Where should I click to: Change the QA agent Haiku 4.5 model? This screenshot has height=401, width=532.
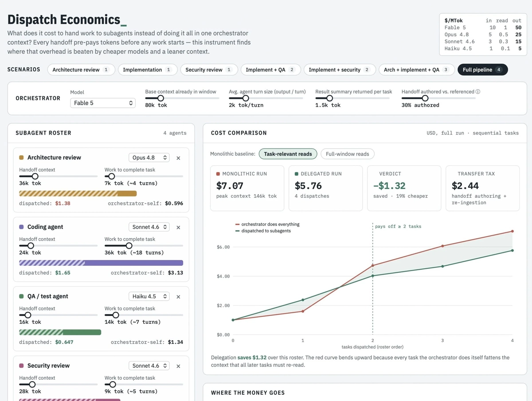click(149, 296)
